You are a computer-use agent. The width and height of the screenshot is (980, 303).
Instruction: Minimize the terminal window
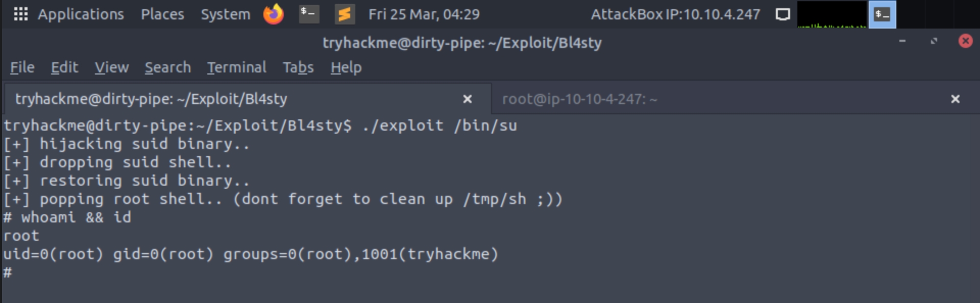coord(902,41)
